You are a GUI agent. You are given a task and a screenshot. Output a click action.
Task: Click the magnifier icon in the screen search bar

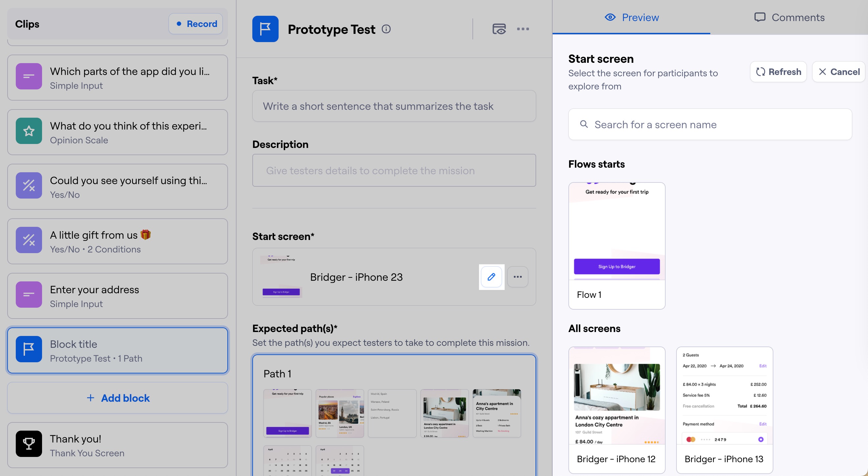584,124
